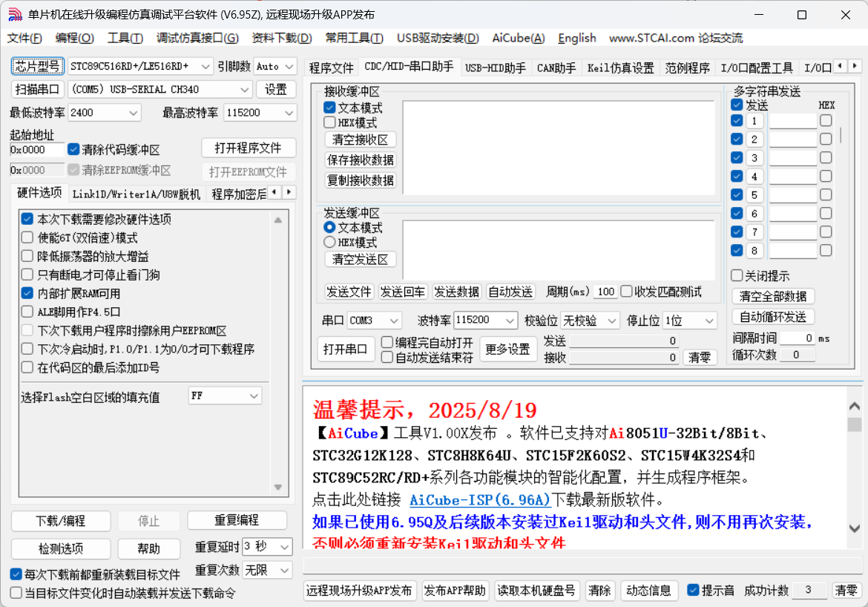Viewport: 868px width, 607px height.
Task: Click the STC-ISP app logo icon
Action: (15, 15)
